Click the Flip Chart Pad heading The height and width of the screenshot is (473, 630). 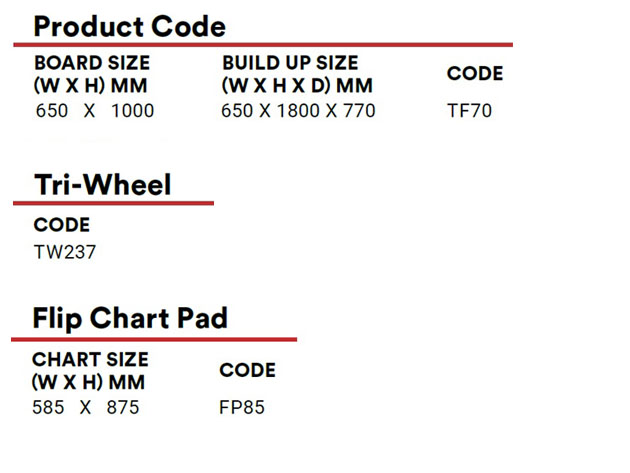(130, 318)
